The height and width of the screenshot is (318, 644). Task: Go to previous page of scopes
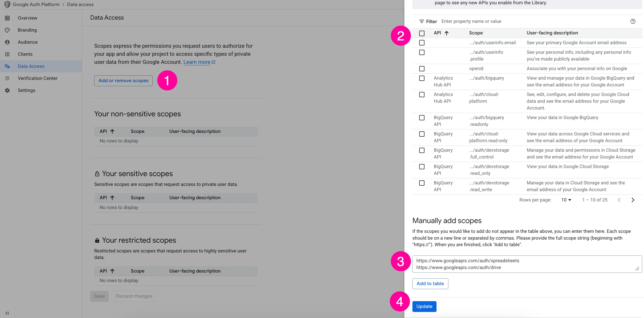619,200
